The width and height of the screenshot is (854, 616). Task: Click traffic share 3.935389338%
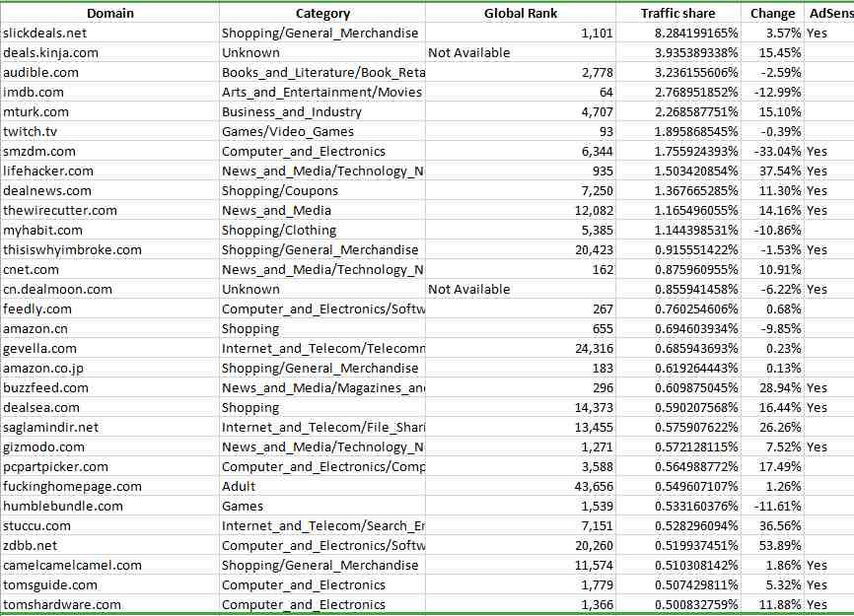(678, 53)
